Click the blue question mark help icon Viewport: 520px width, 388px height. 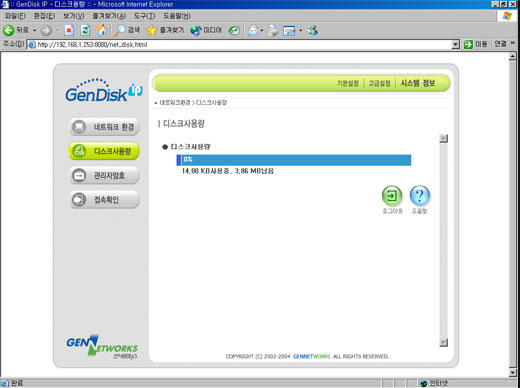tap(420, 195)
